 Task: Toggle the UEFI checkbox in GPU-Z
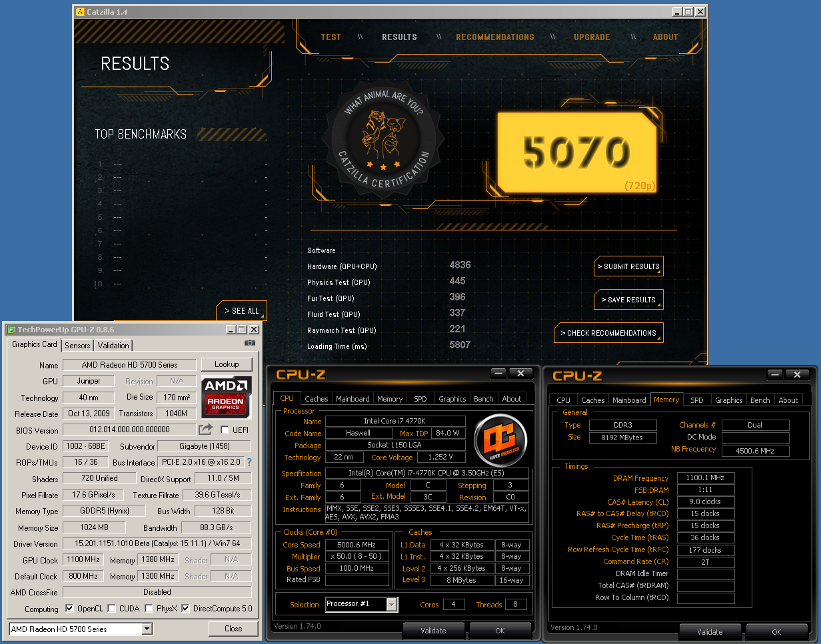[x=225, y=430]
